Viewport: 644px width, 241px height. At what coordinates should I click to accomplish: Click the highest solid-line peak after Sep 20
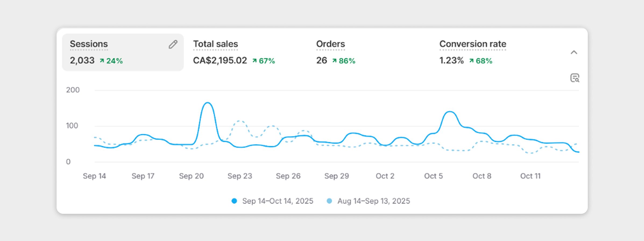[x=207, y=103]
